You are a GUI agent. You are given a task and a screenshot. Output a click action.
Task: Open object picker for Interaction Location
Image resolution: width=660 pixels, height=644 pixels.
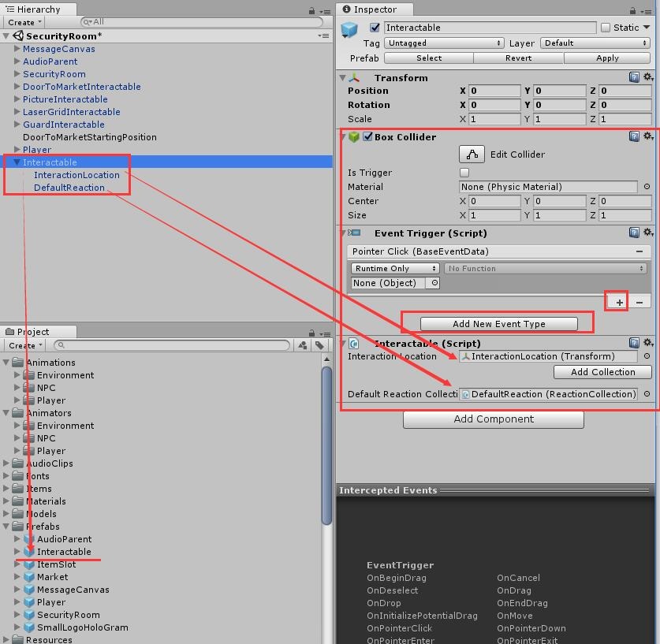click(647, 356)
